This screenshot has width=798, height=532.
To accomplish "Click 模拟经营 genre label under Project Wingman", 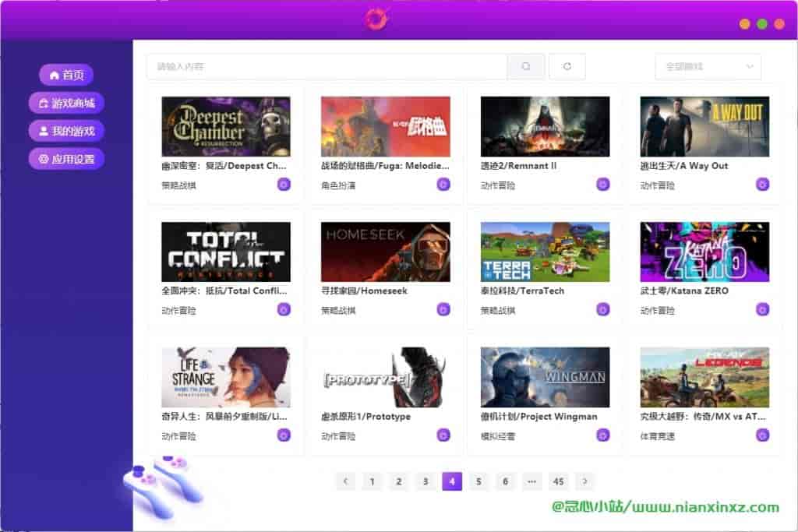I will (x=498, y=436).
